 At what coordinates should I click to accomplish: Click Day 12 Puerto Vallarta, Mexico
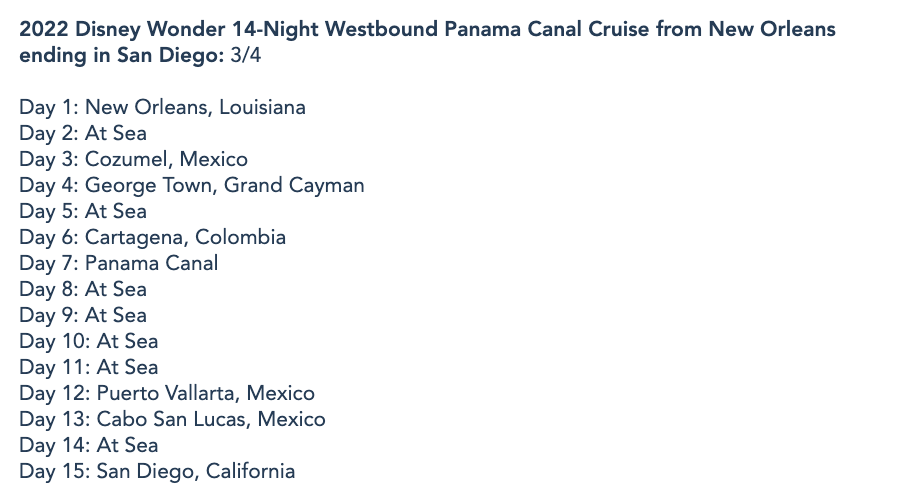[167, 393]
